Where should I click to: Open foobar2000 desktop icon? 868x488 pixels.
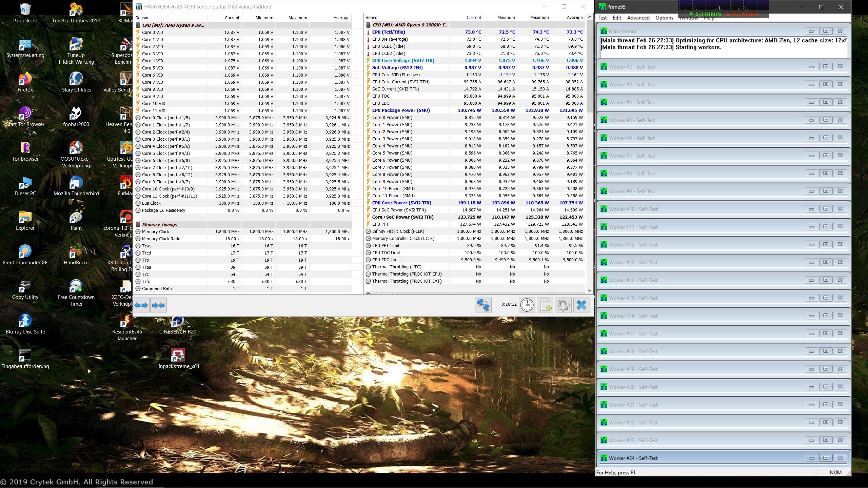[76, 118]
